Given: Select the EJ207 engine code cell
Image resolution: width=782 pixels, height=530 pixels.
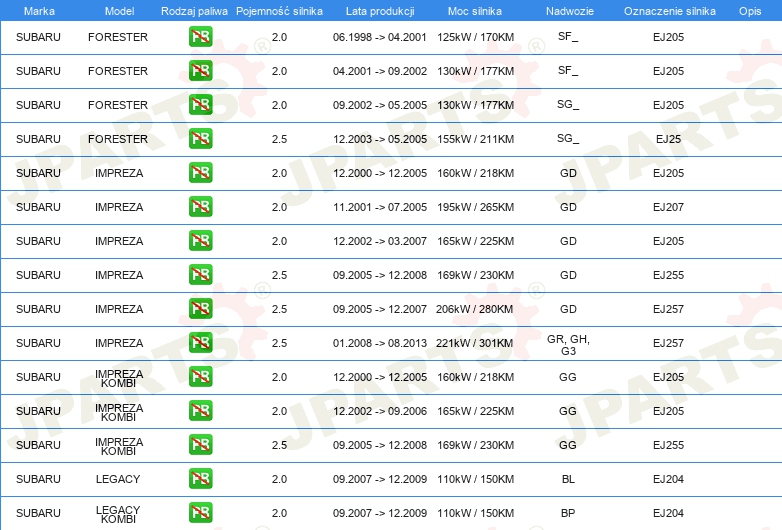Looking at the screenshot, I should 668,207.
